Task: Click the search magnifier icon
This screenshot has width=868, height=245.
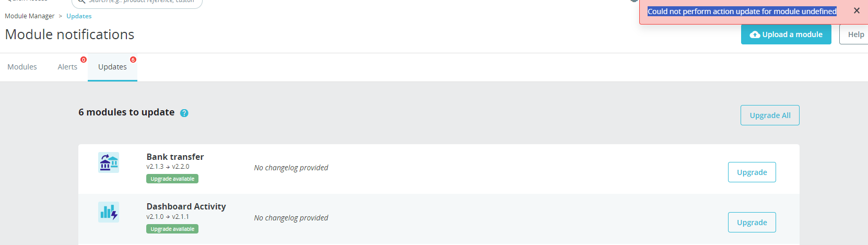Action: 81,2
